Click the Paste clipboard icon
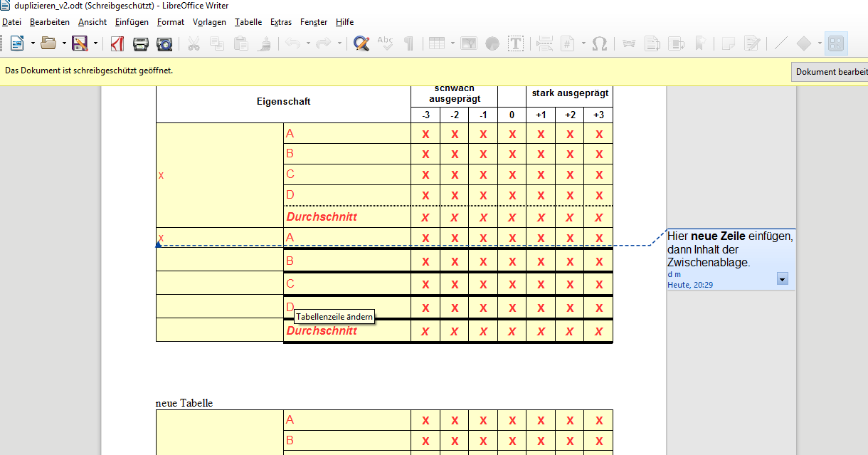 241,43
